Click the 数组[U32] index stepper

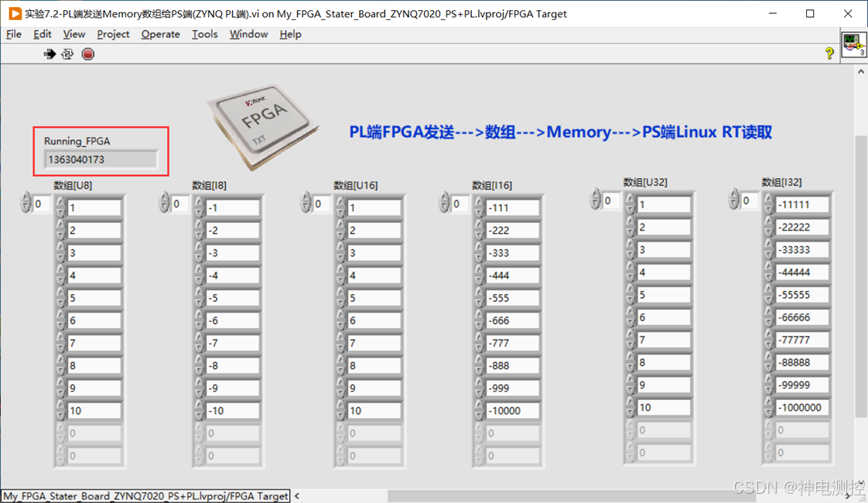coord(595,200)
